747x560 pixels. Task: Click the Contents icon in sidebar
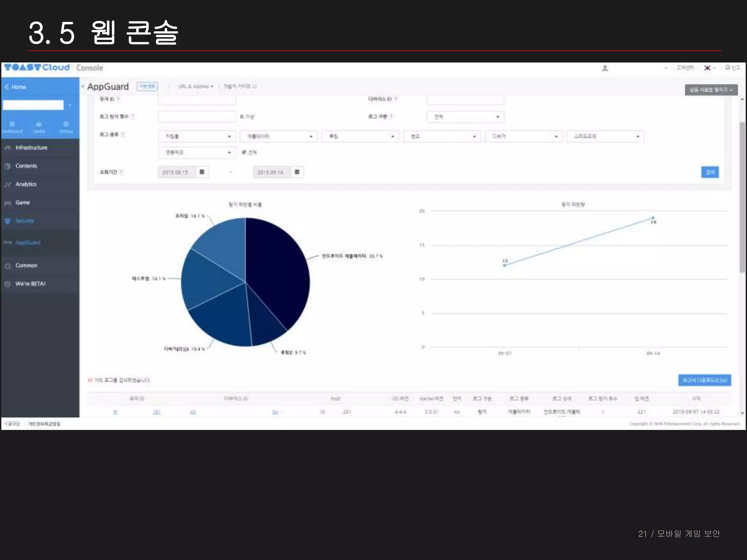coord(8,166)
